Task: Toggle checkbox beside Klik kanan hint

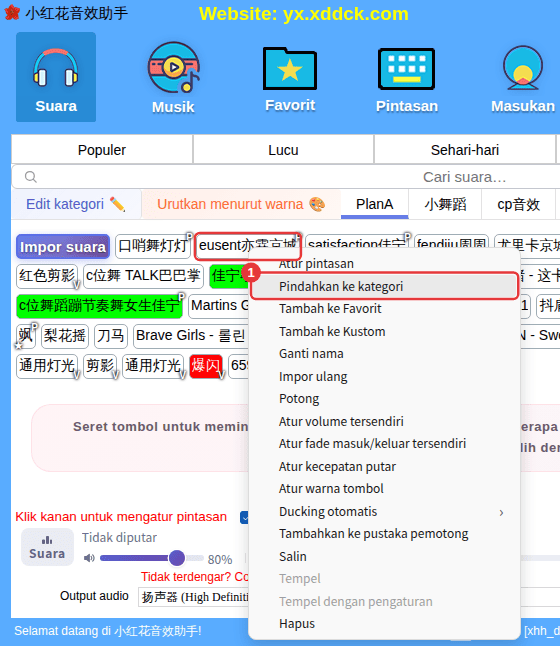Action: [x=244, y=517]
